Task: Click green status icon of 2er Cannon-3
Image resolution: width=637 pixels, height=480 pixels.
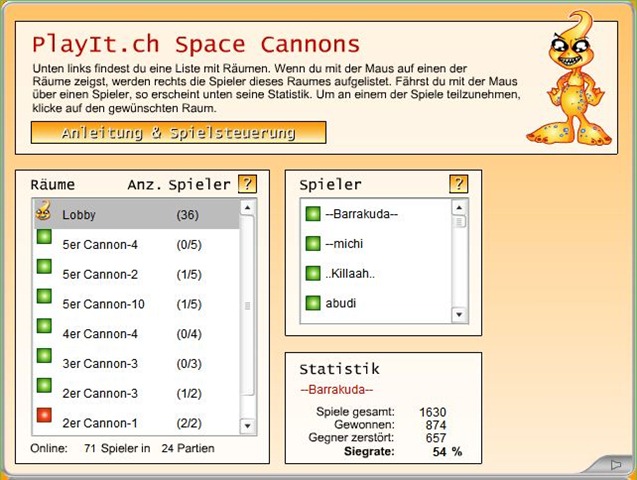Action: point(44,385)
